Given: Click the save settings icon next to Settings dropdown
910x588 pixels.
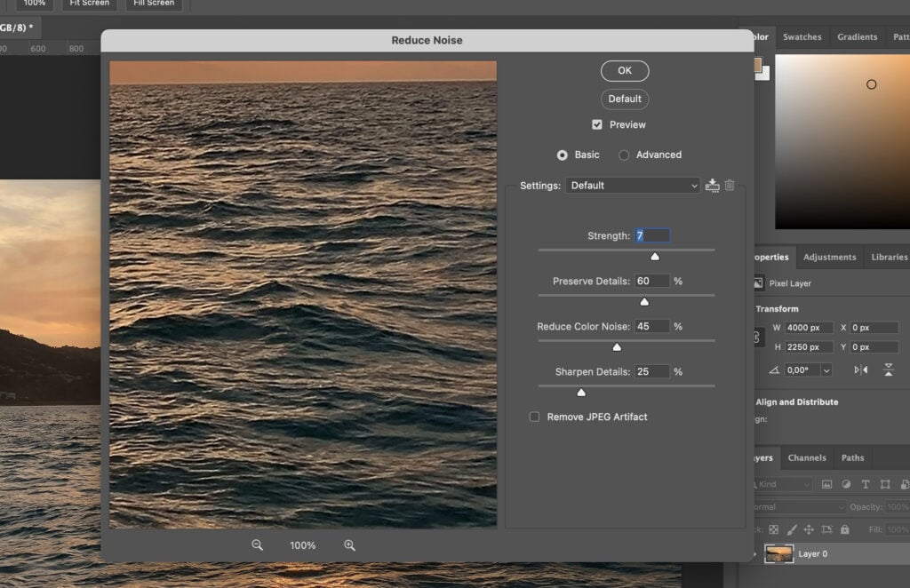Looking at the screenshot, I should click(712, 185).
